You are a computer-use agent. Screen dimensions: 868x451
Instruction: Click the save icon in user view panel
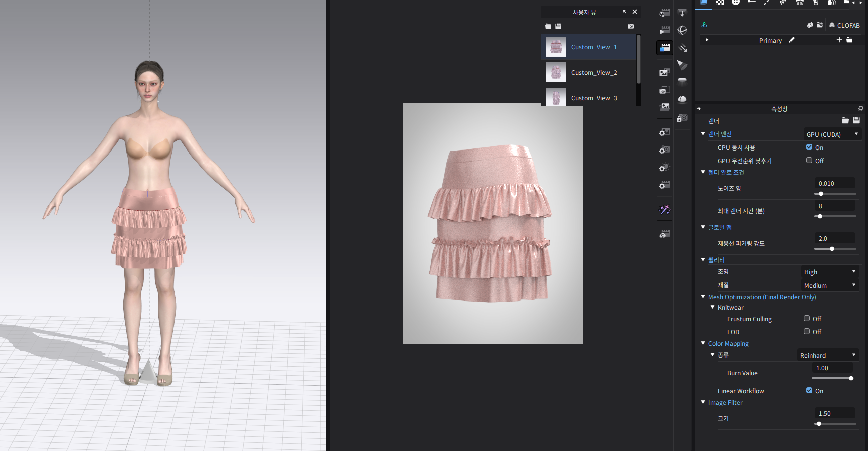pos(558,26)
